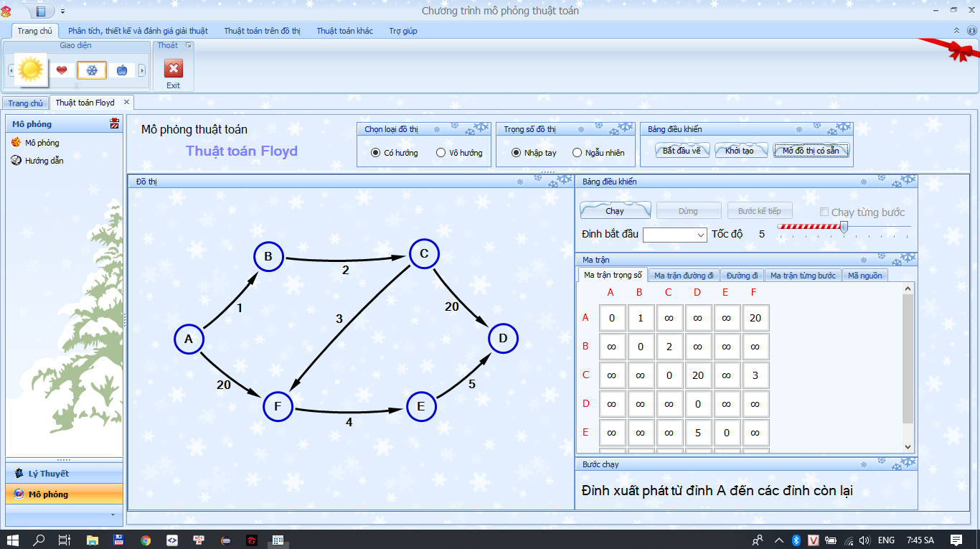Open the quick access toolbar dropdown arrow
The image size is (980, 549).
62,11
